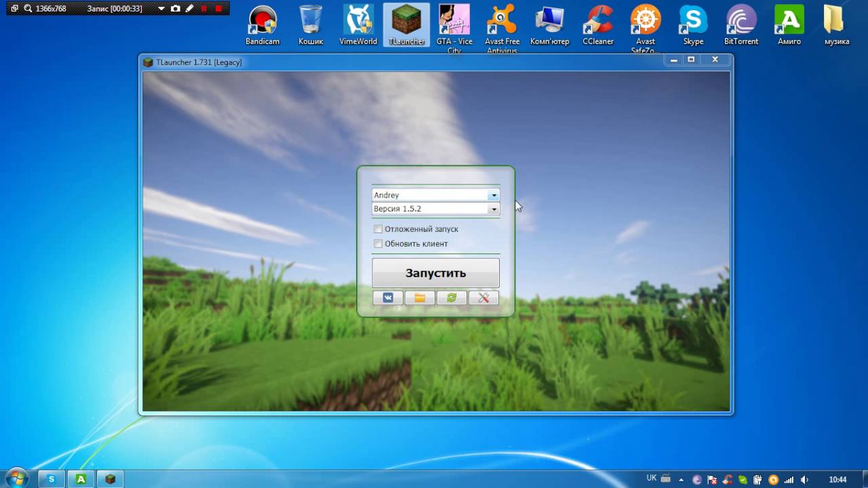
Task: Stop recording with Bandicam red square
Action: point(218,9)
